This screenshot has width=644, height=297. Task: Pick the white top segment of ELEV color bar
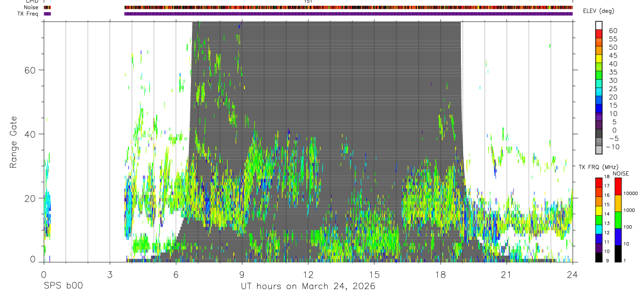pos(598,26)
